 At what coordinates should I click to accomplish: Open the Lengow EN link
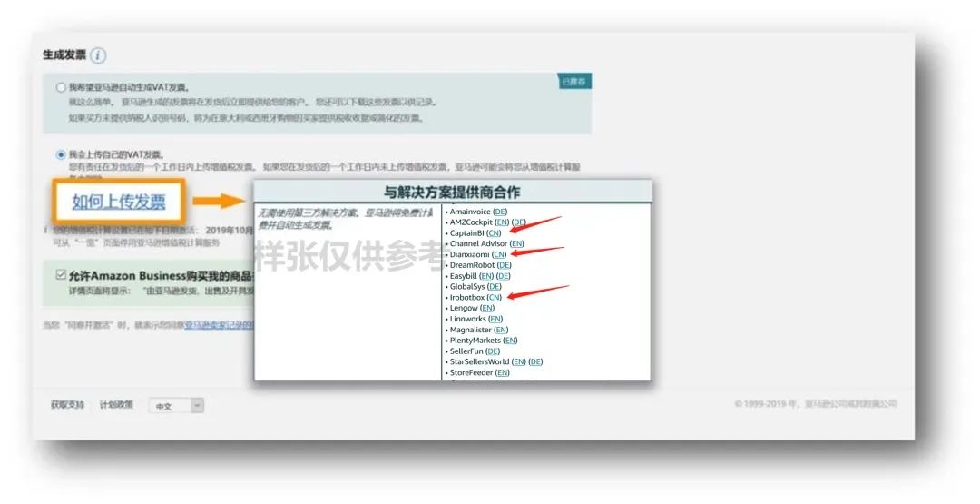point(487,308)
